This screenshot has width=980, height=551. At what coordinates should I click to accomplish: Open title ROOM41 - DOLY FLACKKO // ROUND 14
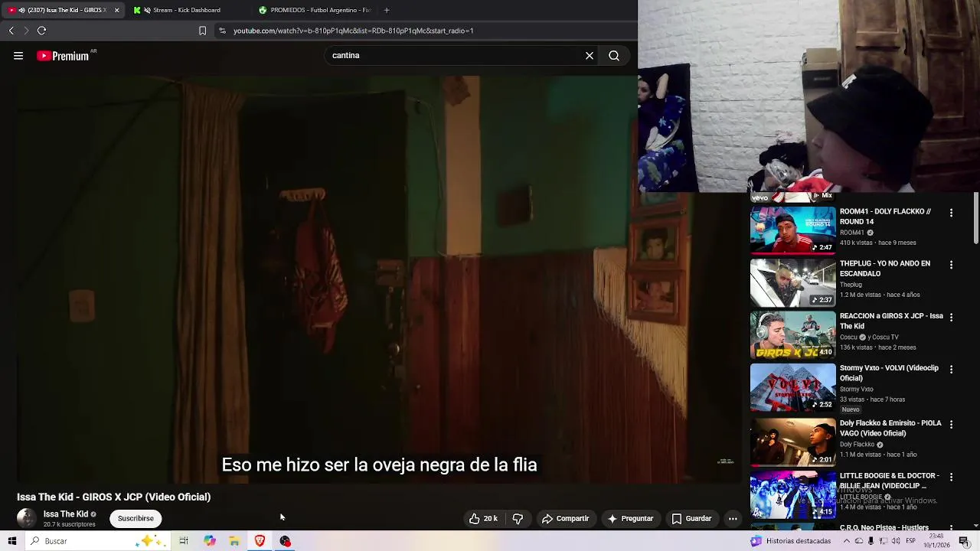point(885,217)
